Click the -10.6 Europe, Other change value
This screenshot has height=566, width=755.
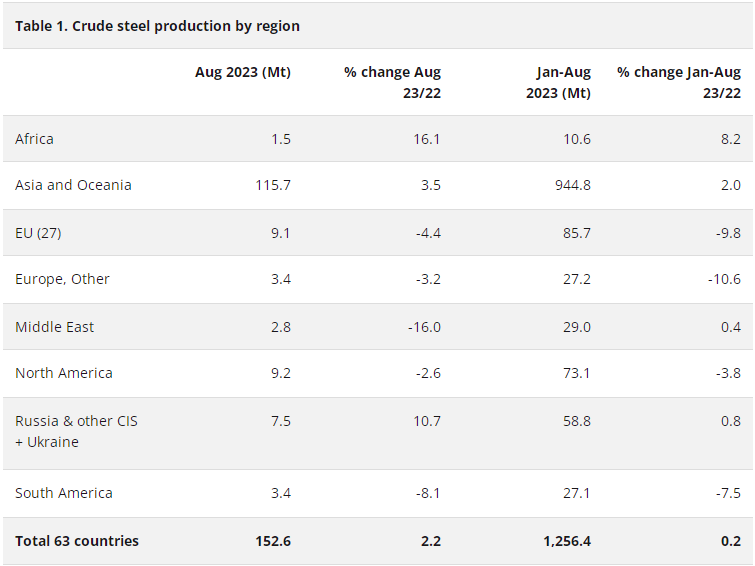(x=721, y=279)
